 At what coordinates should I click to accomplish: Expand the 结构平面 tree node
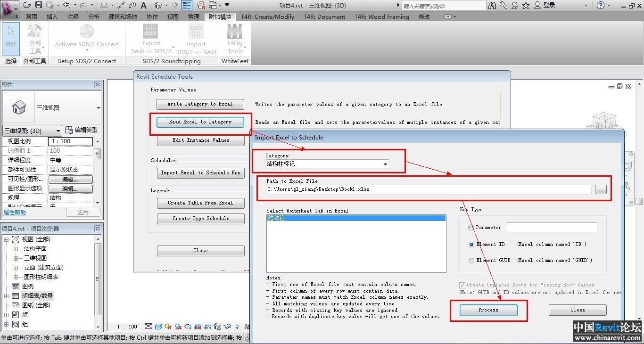(x=16, y=249)
